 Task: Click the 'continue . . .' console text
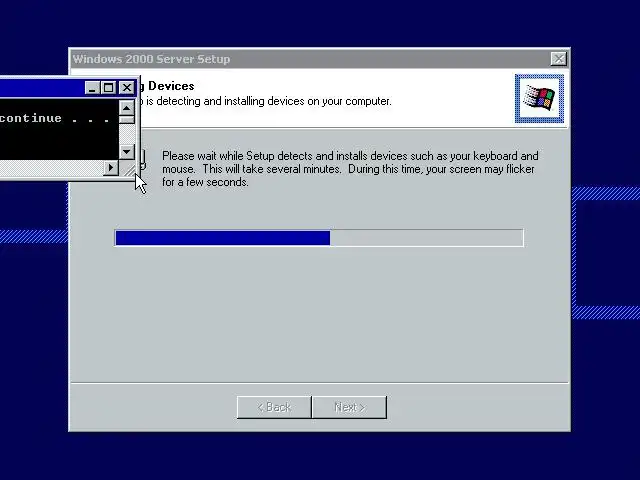click(55, 118)
